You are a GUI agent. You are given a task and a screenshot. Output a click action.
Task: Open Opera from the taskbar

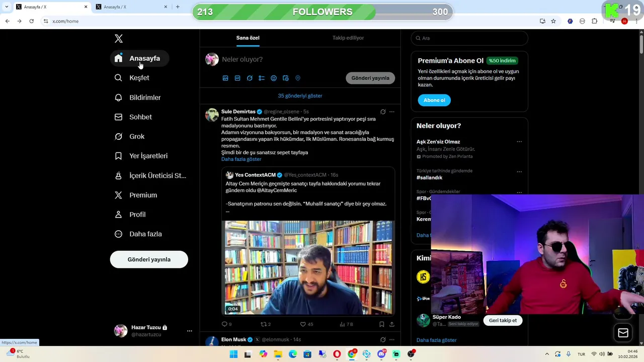point(337,354)
